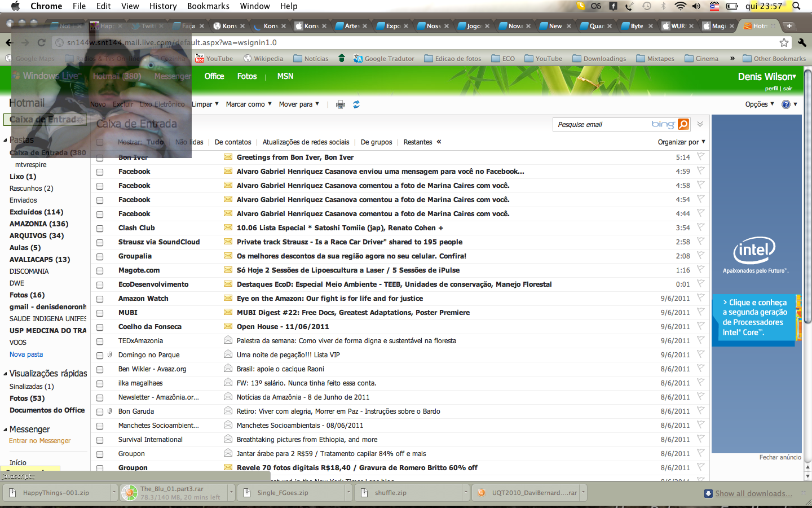Viewport: 812px width, 508px height.
Task: Expand search options chevron beside Bing
Action: click(x=700, y=124)
